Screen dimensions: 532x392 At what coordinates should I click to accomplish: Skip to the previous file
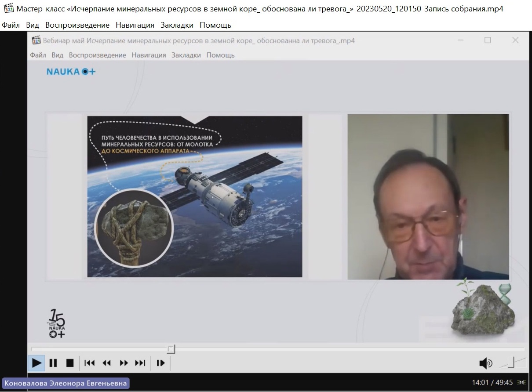[90, 363]
